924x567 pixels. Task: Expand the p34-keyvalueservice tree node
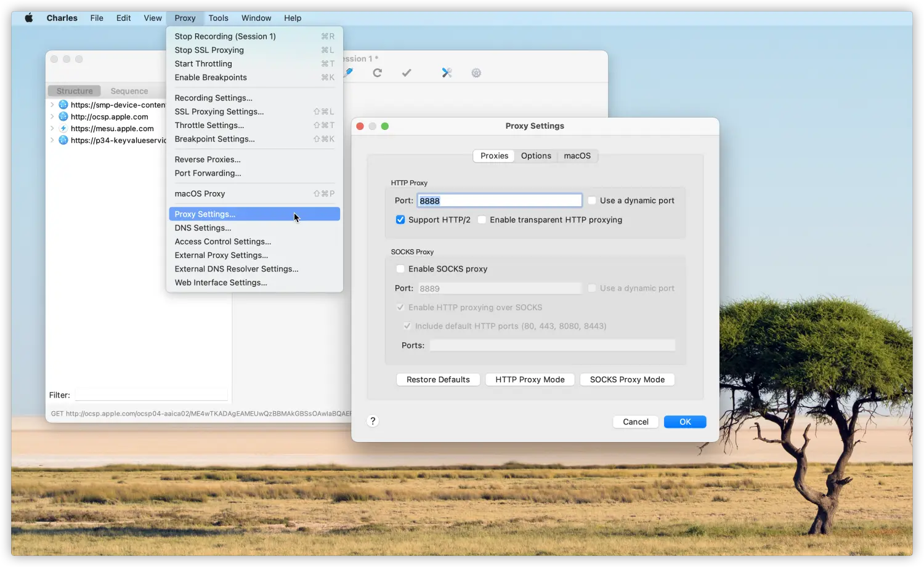pos(52,140)
